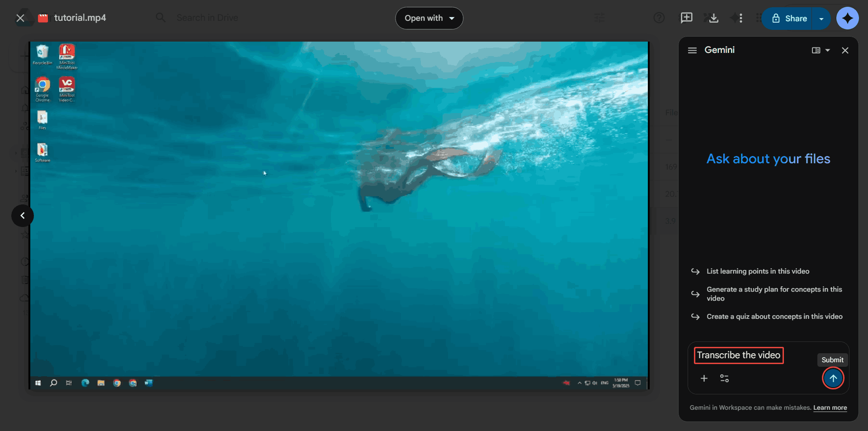This screenshot has width=868, height=431.
Task: Open the More actions three-dot icon
Action: coord(740,18)
